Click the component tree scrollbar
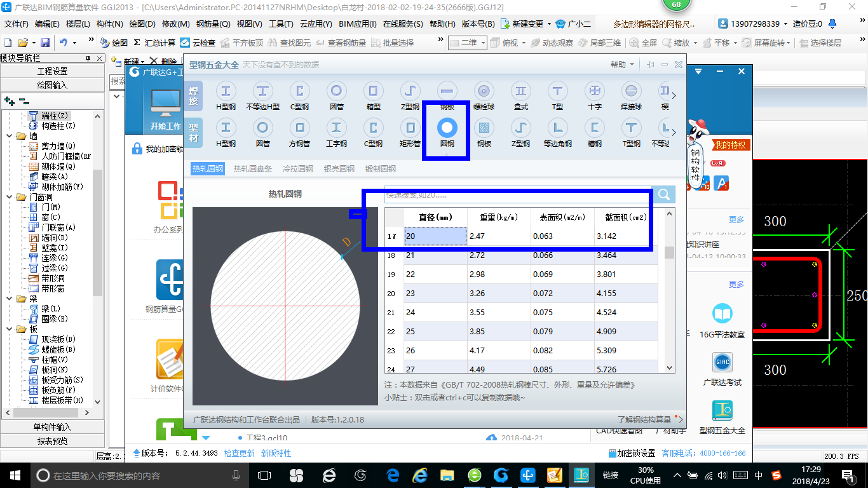868x488 pixels. click(x=97, y=232)
